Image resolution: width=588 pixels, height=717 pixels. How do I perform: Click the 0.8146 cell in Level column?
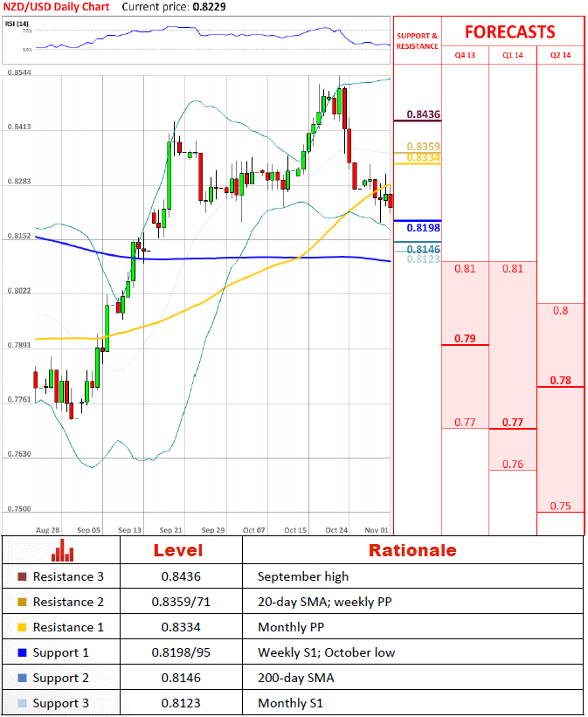coord(181,678)
